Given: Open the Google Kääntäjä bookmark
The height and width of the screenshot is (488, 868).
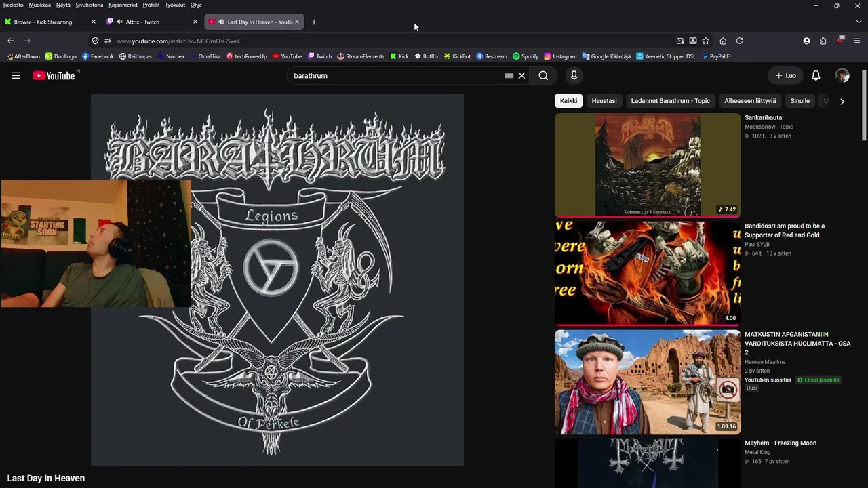Looking at the screenshot, I should (x=606, y=56).
